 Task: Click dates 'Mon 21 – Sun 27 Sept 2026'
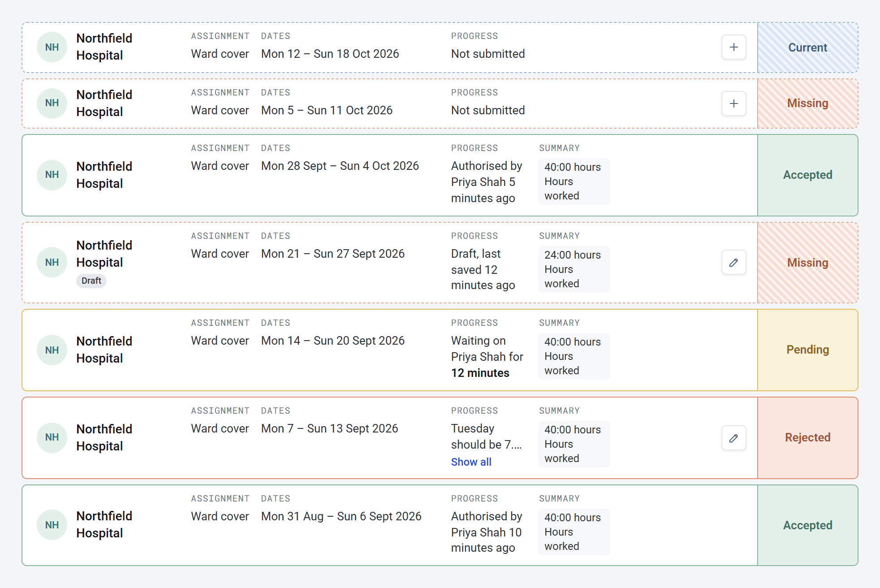click(332, 254)
